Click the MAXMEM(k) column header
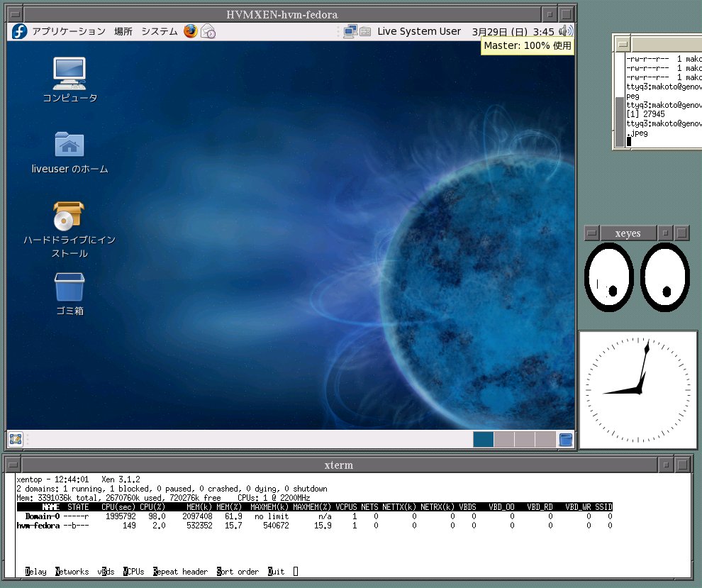 (269, 507)
